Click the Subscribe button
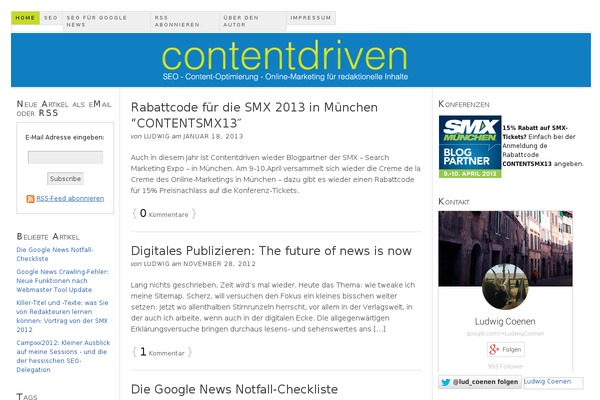 (x=65, y=179)
